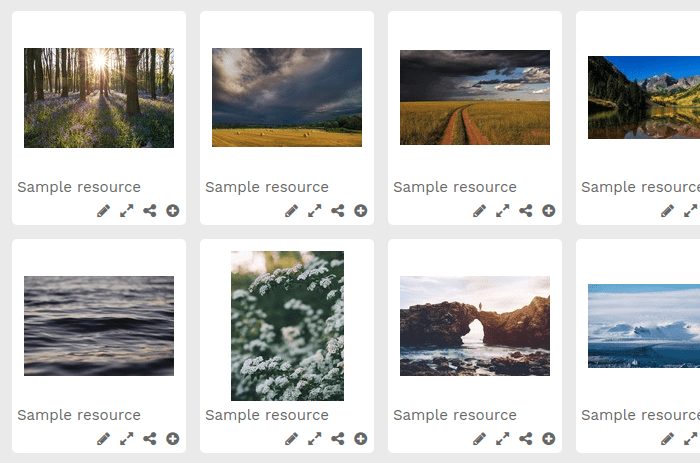Share the stormy hay field resource
Viewport: 700px width, 463px height.
point(338,211)
